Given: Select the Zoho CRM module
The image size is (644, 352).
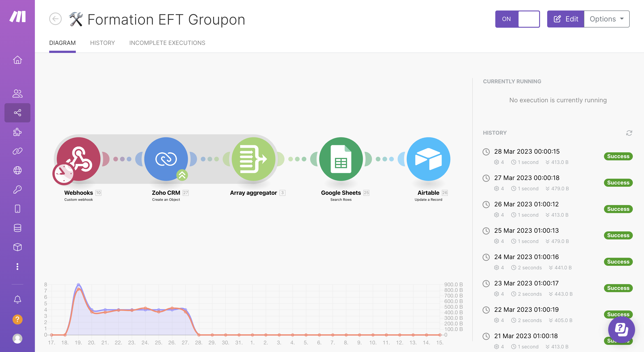Looking at the screenshot, I should point(166,159).
